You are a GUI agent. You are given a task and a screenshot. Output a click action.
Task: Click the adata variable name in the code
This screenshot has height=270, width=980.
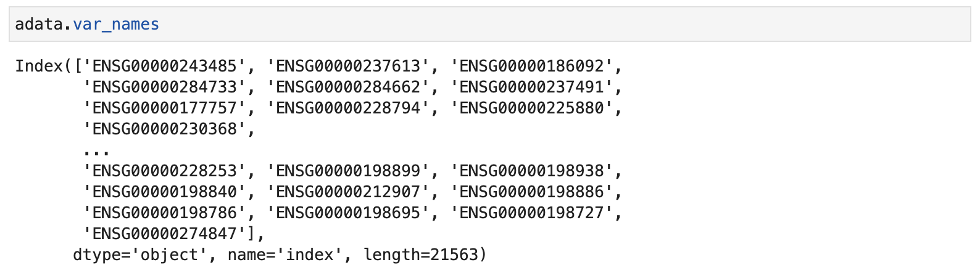[x=39, y=25]
